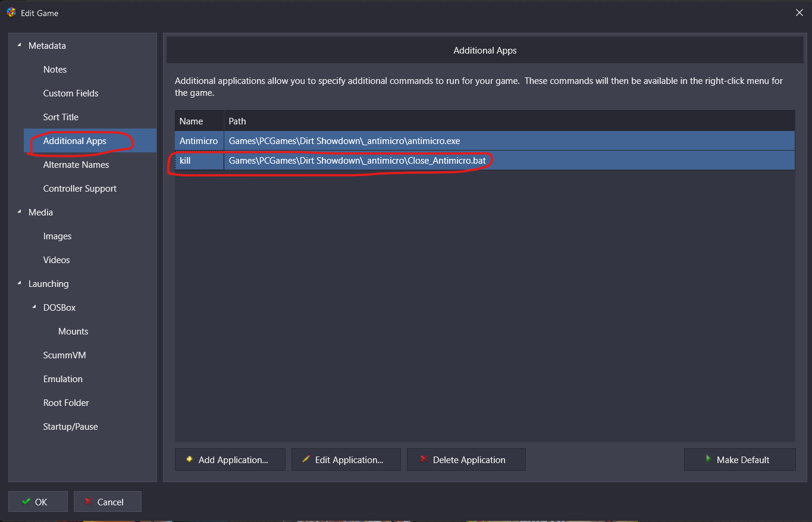Viewport: 812px width, 522px height.
Task: Click the pencil icon on Edit Application
Action: pos(306,460)
